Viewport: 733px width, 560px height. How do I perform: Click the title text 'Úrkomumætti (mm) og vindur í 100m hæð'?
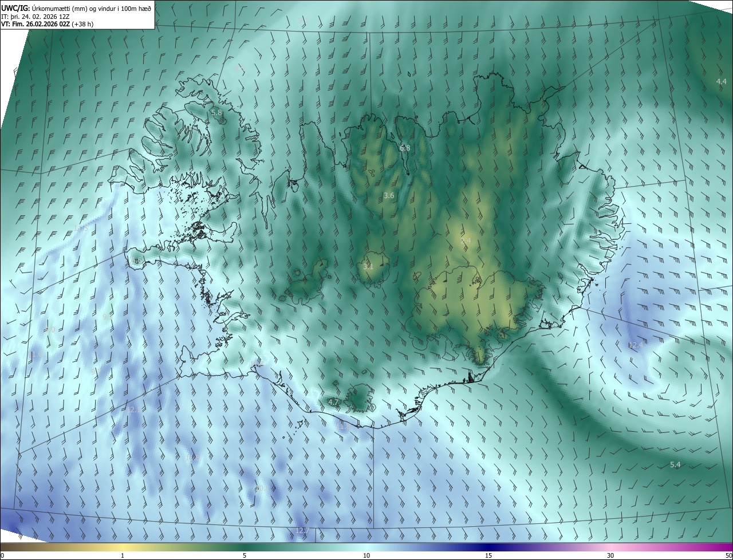pos(90,8)
